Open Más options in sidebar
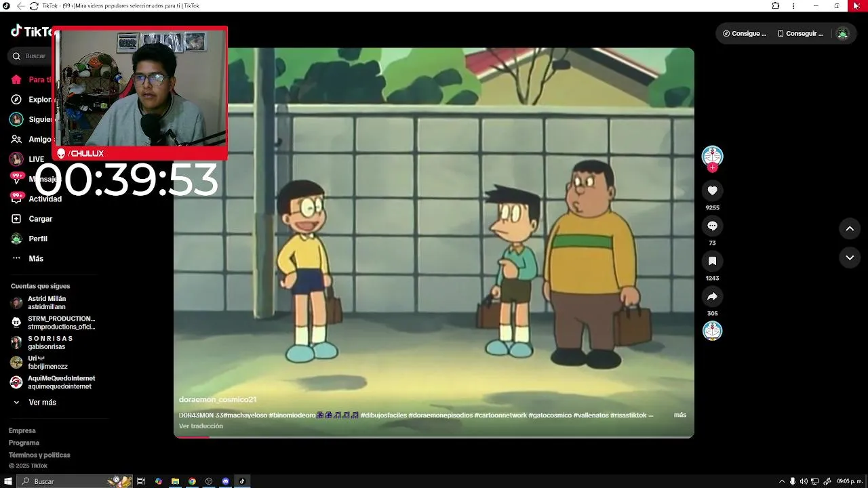The width and height of the screenshot is (868, 488). click(x=27, y=258)
